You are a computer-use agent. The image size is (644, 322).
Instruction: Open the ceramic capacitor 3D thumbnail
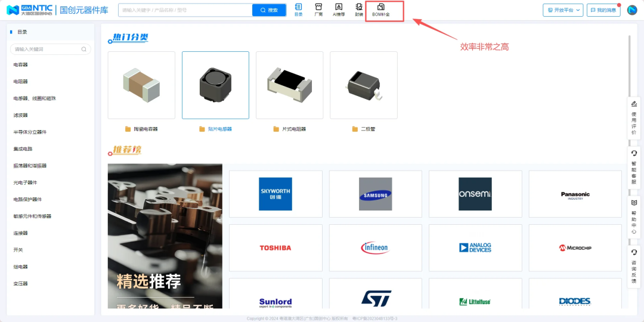141,85
